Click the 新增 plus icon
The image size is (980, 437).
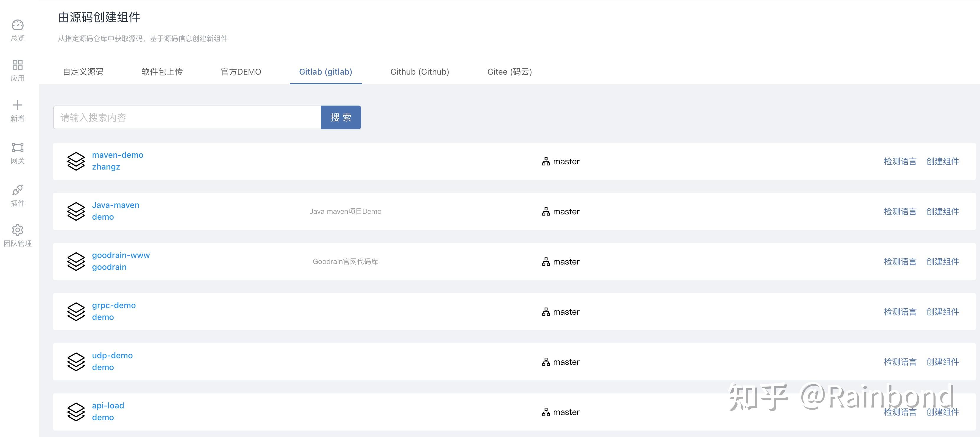tap(17, 105)
